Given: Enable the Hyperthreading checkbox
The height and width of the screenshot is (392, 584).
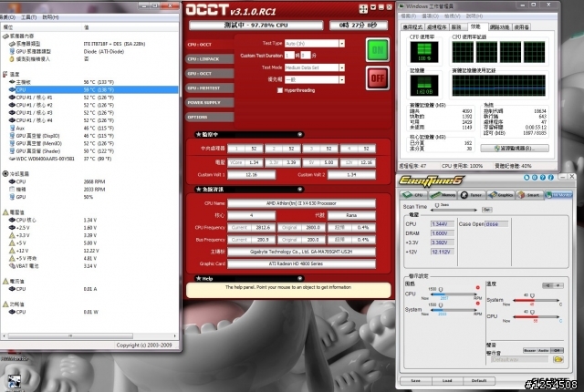Looking at the screenshot, I should coord(280,90).
